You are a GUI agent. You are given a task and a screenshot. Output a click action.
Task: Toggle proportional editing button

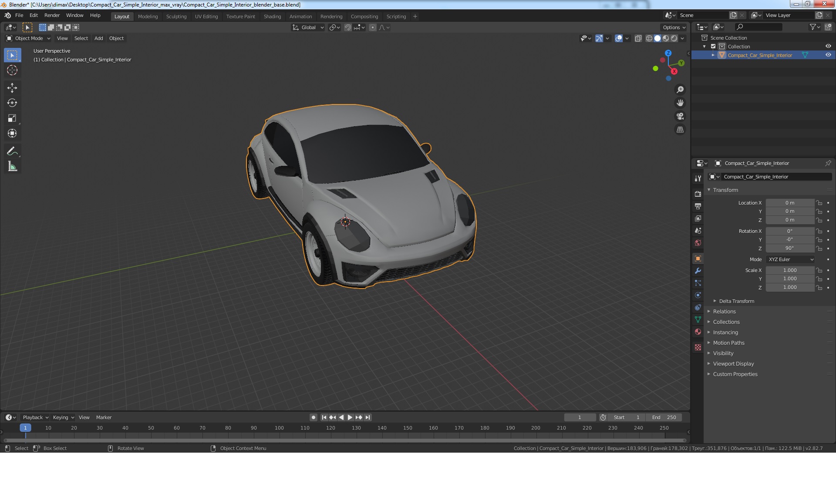373,27
